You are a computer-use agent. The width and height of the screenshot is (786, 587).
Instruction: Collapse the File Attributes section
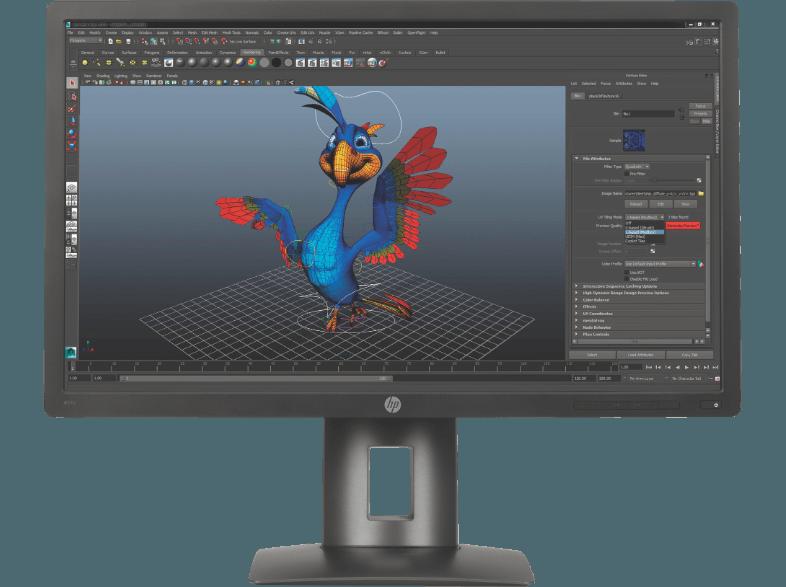576,158
